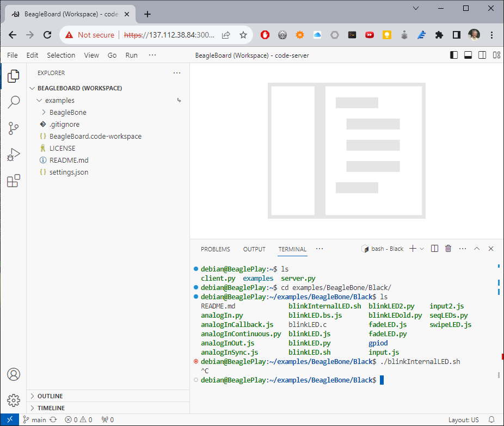Expand the BeagleBone folder

[67, 113]
